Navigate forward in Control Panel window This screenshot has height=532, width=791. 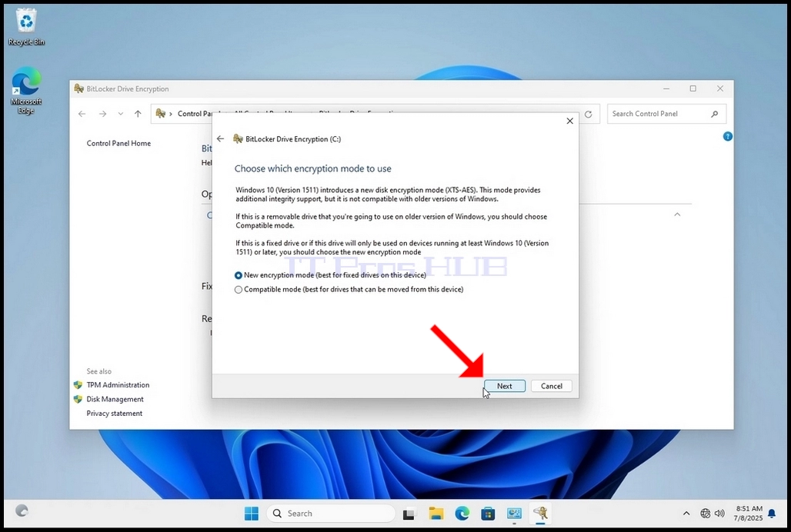(x=102, y=114)
